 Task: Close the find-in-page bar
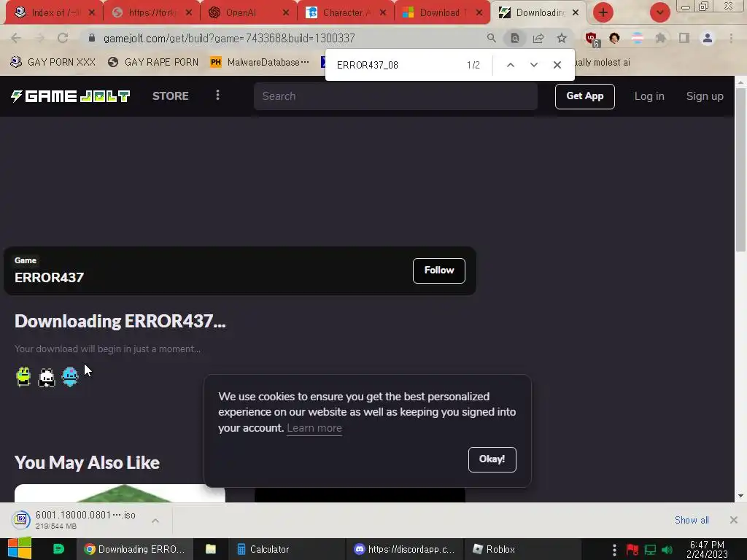(x=557, y=65)
